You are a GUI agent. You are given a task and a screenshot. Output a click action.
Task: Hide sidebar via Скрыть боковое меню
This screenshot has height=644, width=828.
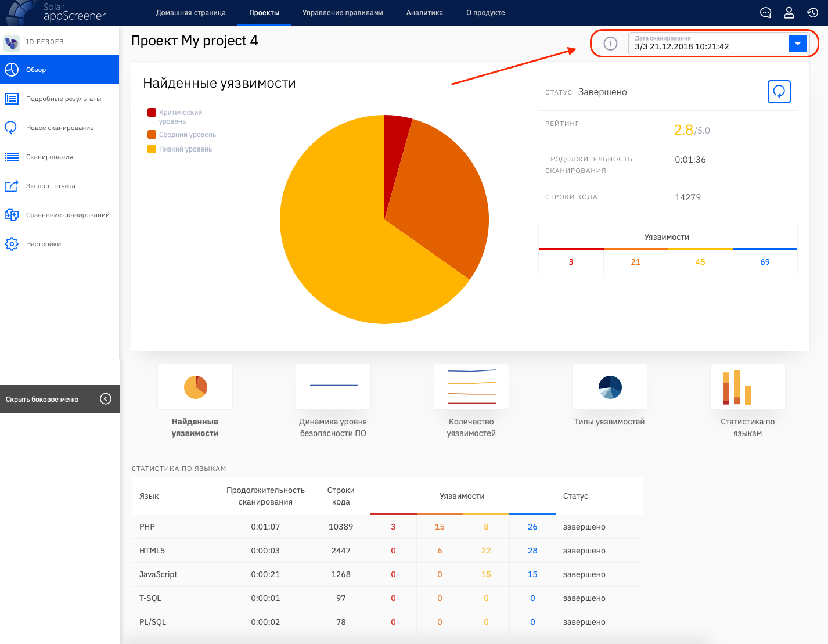click(x=60, y=399)
